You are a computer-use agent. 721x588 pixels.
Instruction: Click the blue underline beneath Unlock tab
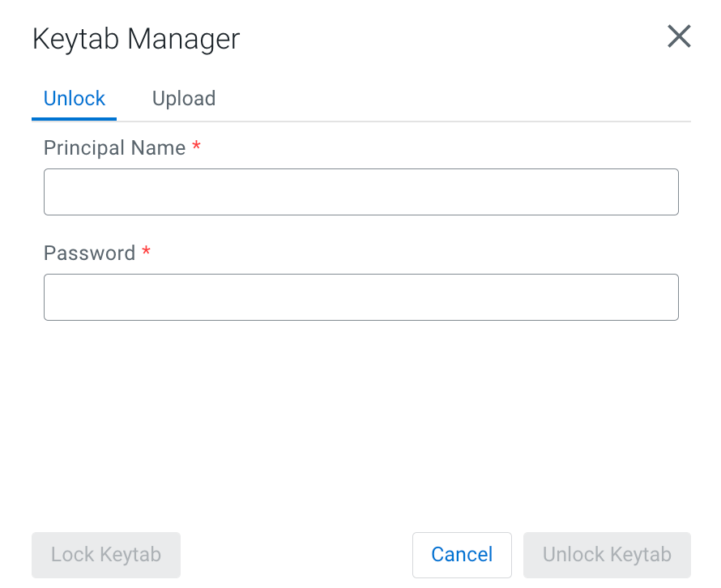coord(75,118)
